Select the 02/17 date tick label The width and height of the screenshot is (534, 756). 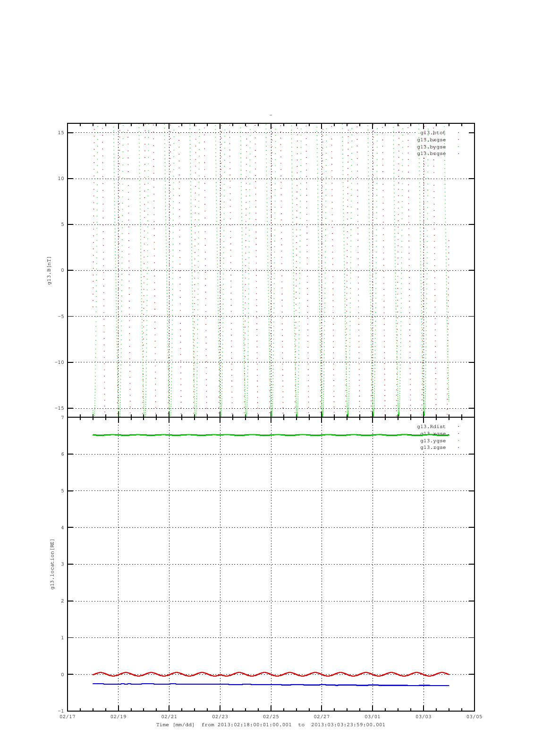click(68, 717)
